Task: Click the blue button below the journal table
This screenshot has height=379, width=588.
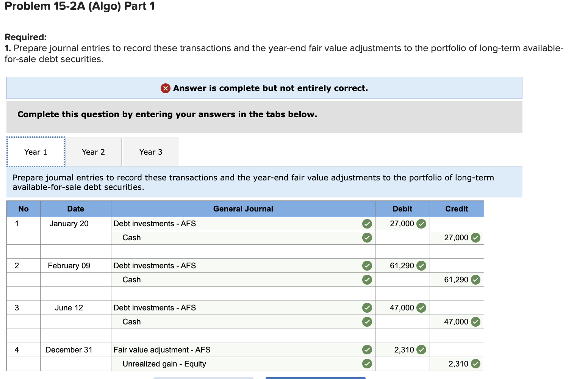Action: (315, 378)
